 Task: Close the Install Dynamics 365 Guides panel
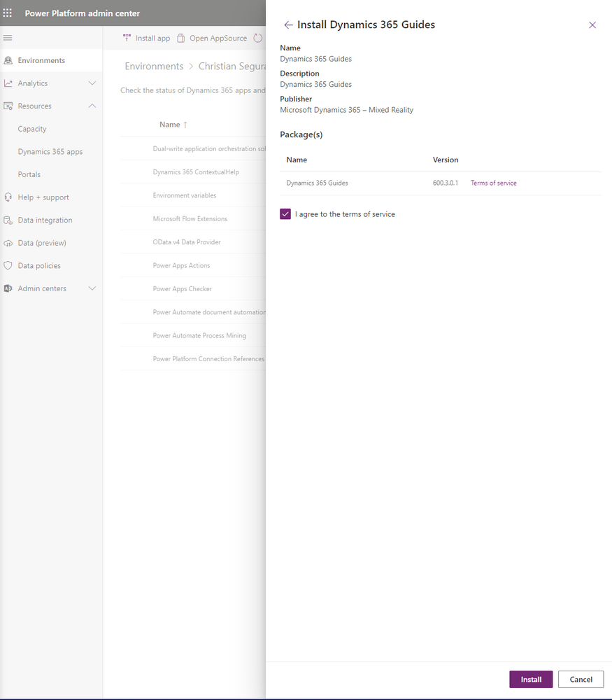pyautogui.click(x=592, y=25)
